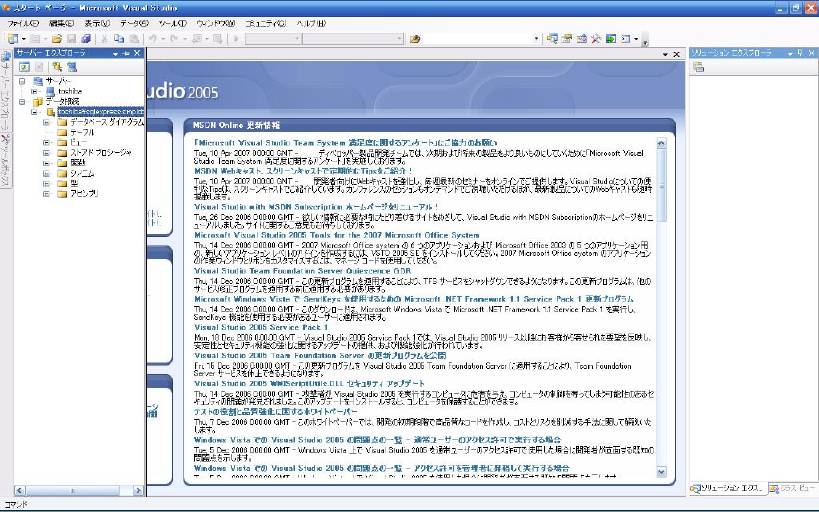Click the Cut scissors icon

click(x=104, y=39)
